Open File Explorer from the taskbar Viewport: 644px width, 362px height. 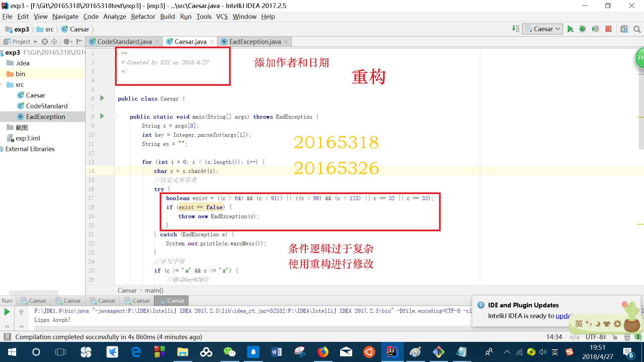point(183,352)
